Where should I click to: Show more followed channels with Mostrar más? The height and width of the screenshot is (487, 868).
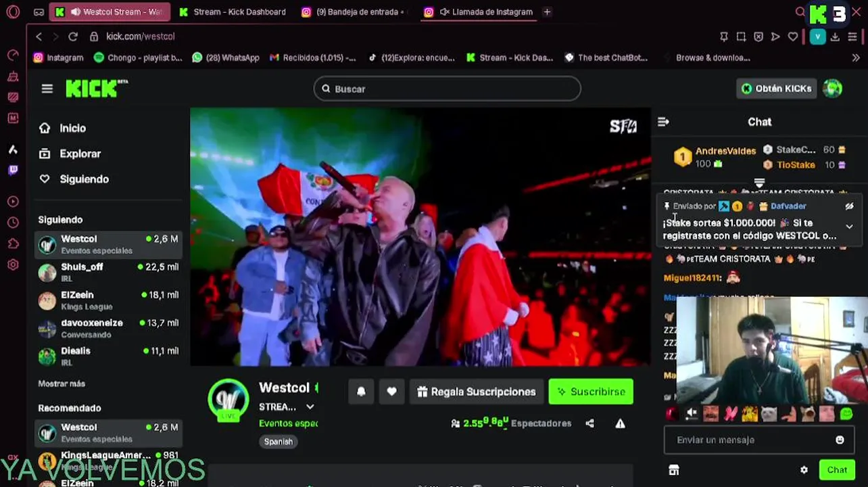(x=62, y=384)
